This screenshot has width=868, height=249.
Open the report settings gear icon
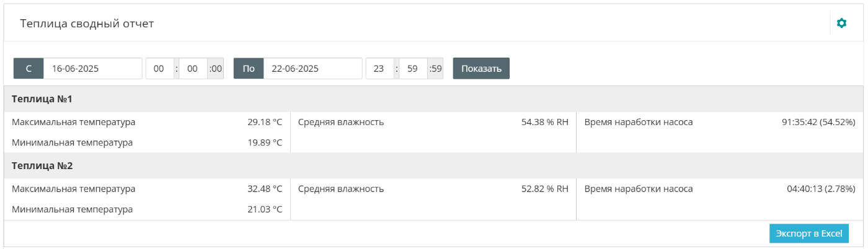[841, 23]
